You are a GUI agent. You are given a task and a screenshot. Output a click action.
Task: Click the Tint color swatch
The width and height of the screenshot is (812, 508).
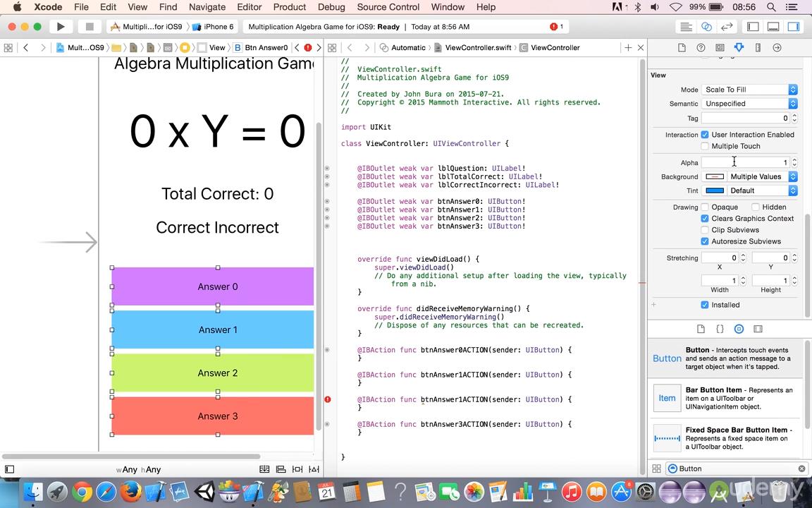pos(715,190)
